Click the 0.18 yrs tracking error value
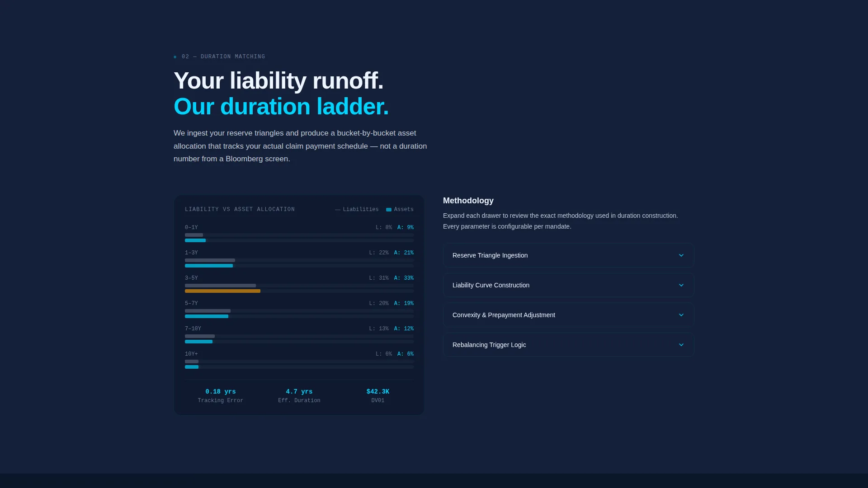The height and width of the screenshot is (488, 868). pos(221,392)
